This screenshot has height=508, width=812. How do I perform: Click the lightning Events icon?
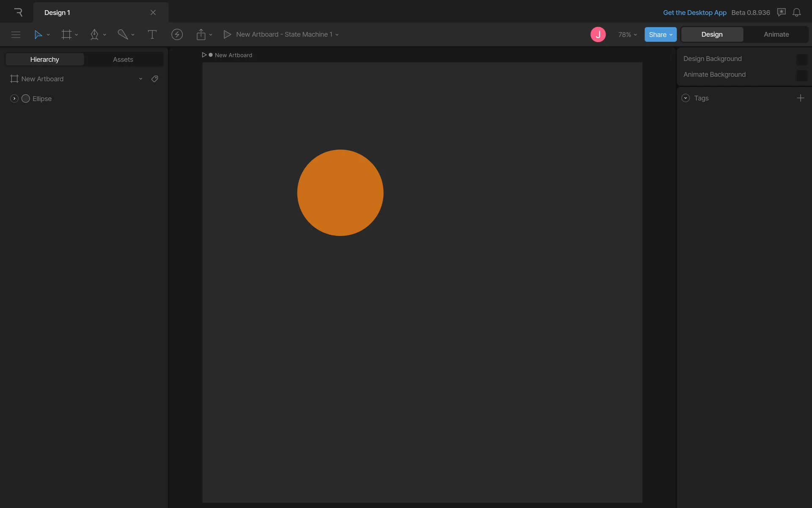click(177, 35)
